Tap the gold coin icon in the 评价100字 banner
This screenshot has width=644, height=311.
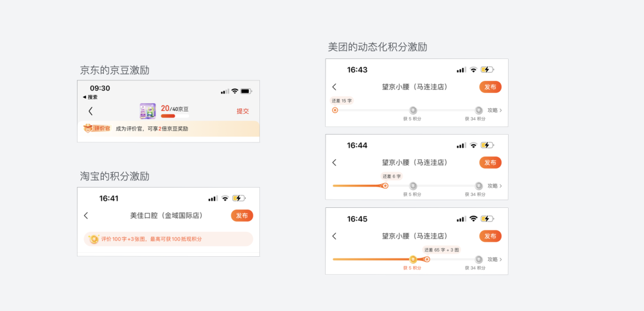point(94,239)
